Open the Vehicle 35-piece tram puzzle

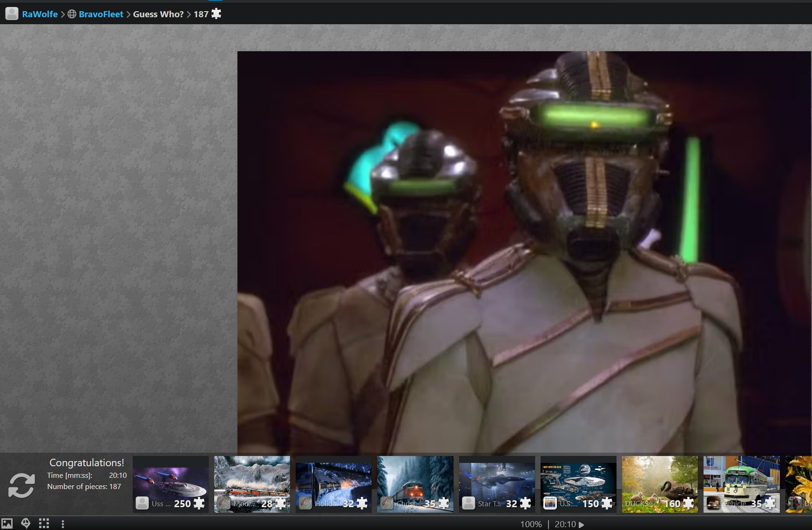pos(741,484)
